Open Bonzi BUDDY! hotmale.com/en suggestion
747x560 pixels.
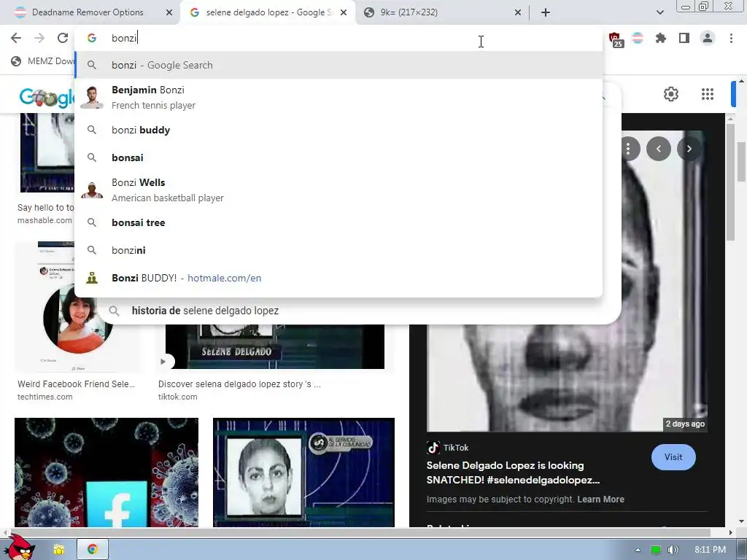[x=338, y=278]
